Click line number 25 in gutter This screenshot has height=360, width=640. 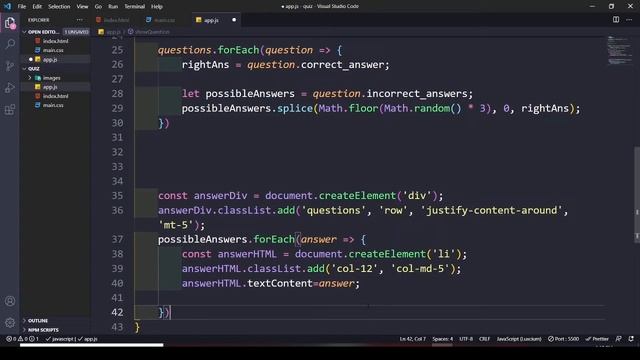(x=117, y=50)
